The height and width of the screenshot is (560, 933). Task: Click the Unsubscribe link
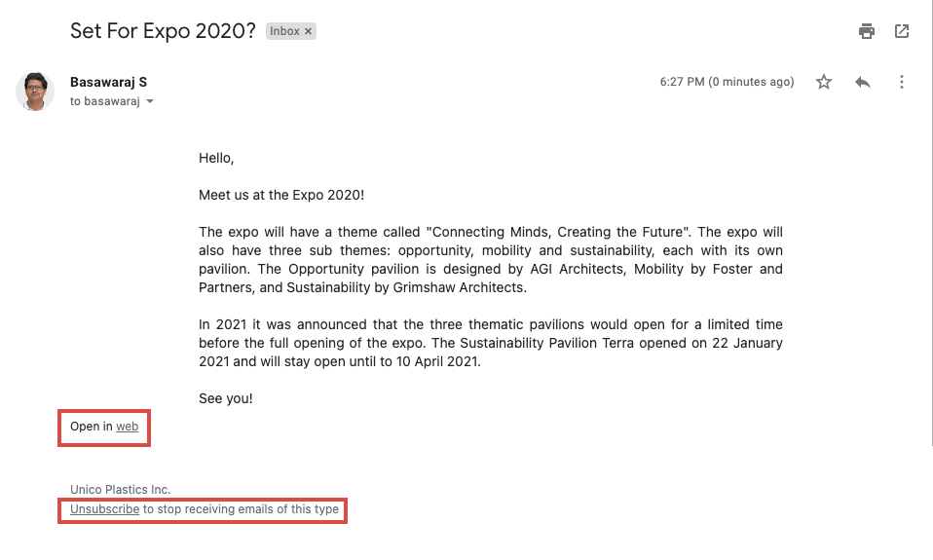(x=104, y=509)
